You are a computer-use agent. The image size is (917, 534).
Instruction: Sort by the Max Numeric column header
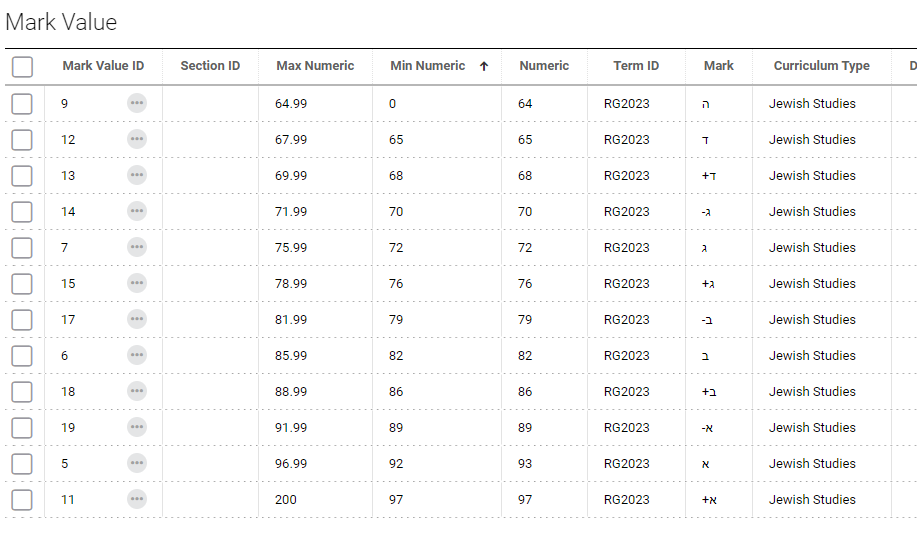(315, 66)
